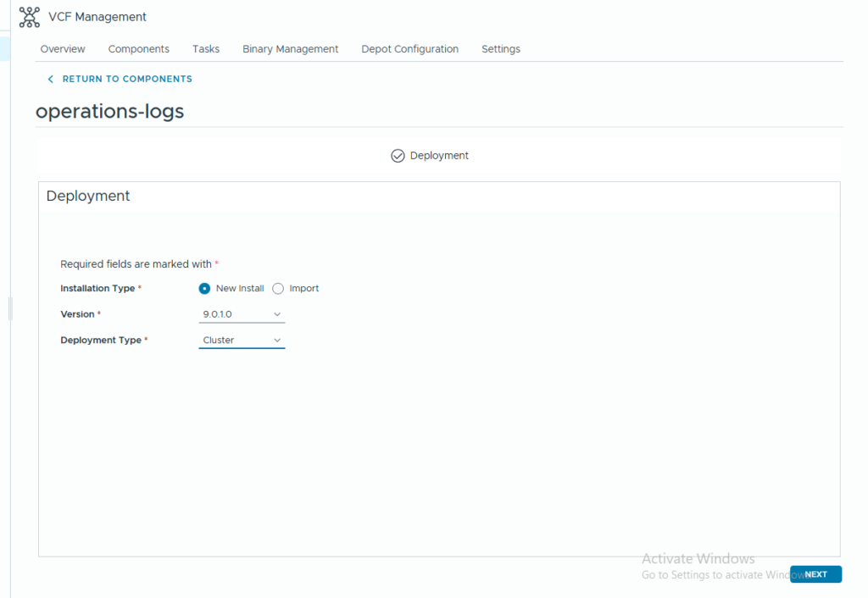Viewport: 868px width, 598px height.
Task: Open the Binary Management tab
Action: pyautogui.click(x=290, y=49)
